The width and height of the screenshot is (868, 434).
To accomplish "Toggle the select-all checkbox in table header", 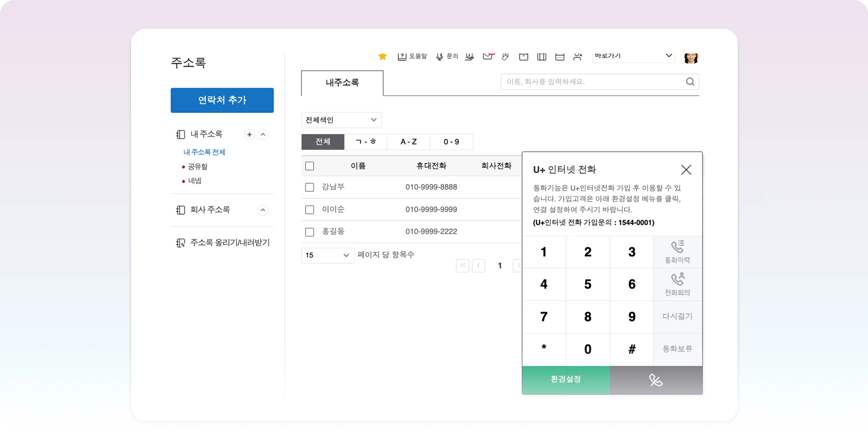I will pyautogui.click(x=310, y=166).
